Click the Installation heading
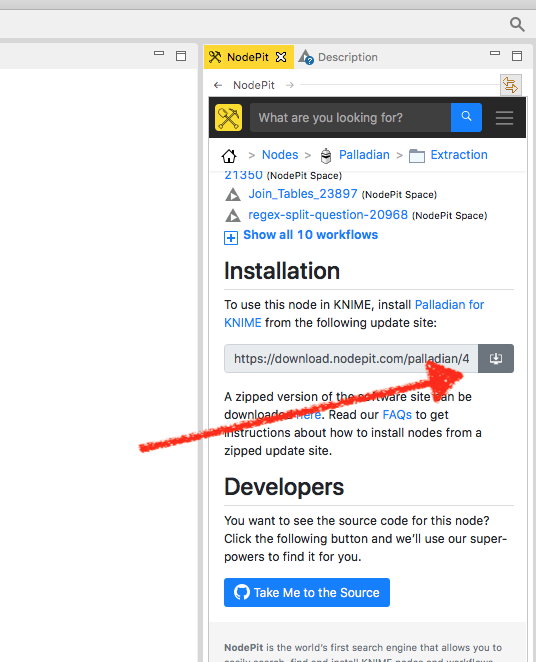Screen dimensions: 536x662 pyautogui.click(x=282, y=271)
